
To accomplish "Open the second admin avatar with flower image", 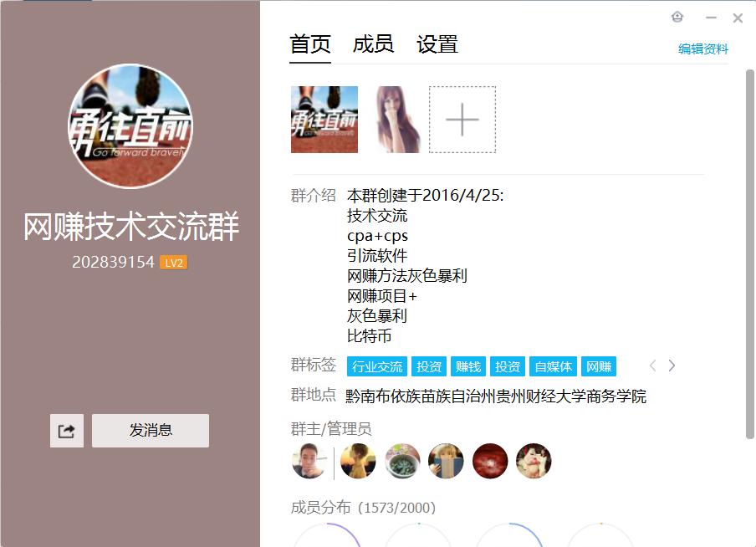I will pyautogui.click(x=401, y=461).
